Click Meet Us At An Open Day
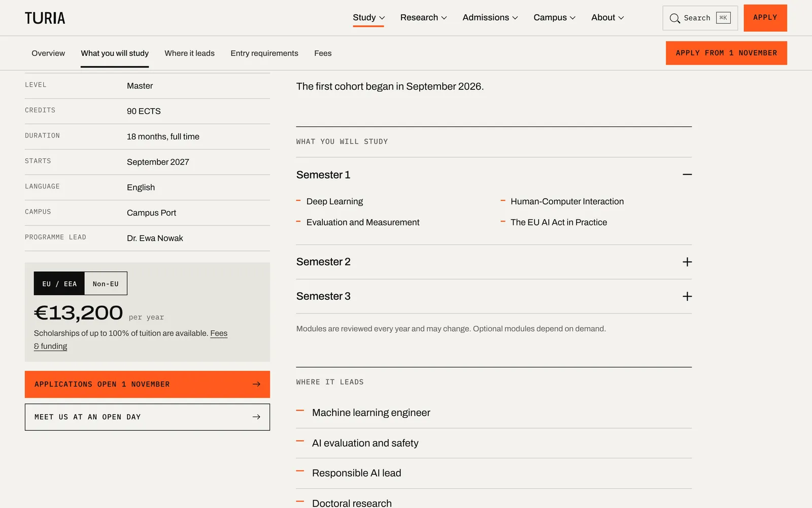 point(147,417)
